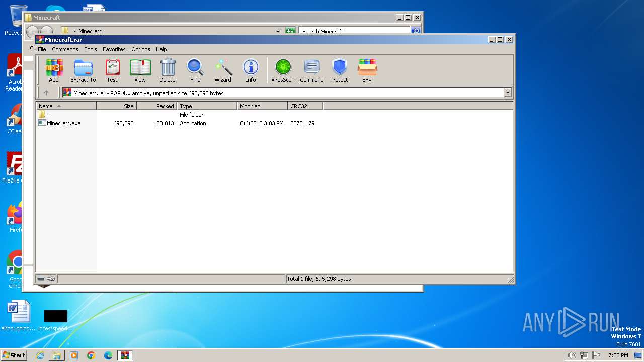The width and height of the screenshot is (644, 362).
Task: Open the Commands menu
Action: [x=65, y=49]
